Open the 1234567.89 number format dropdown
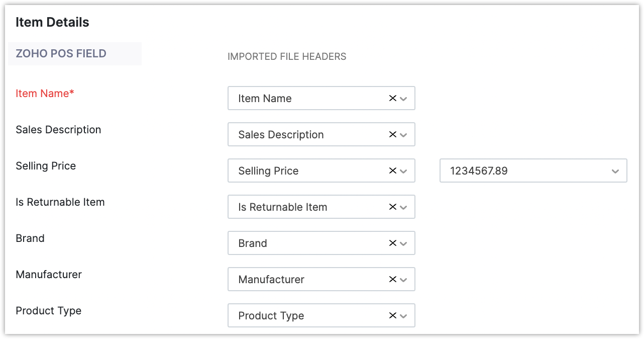The width and height of the screenshot is (644, 339). pos(533,171)
